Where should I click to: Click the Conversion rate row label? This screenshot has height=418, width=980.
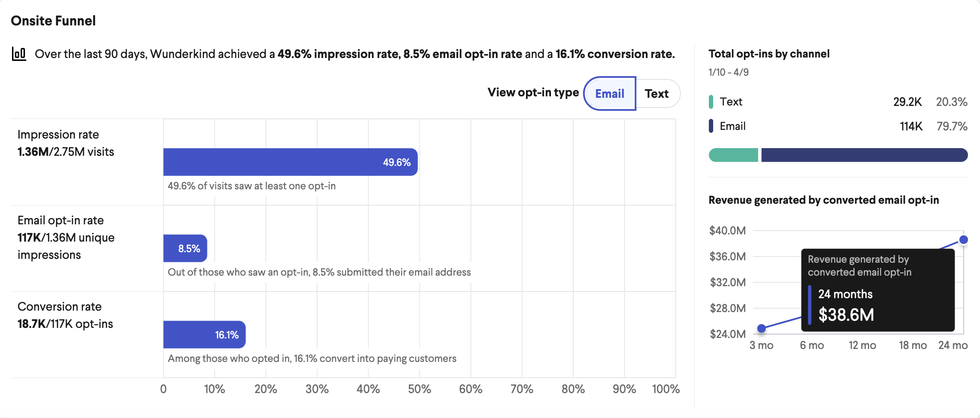pyautogui.click(x=60, y=307)
